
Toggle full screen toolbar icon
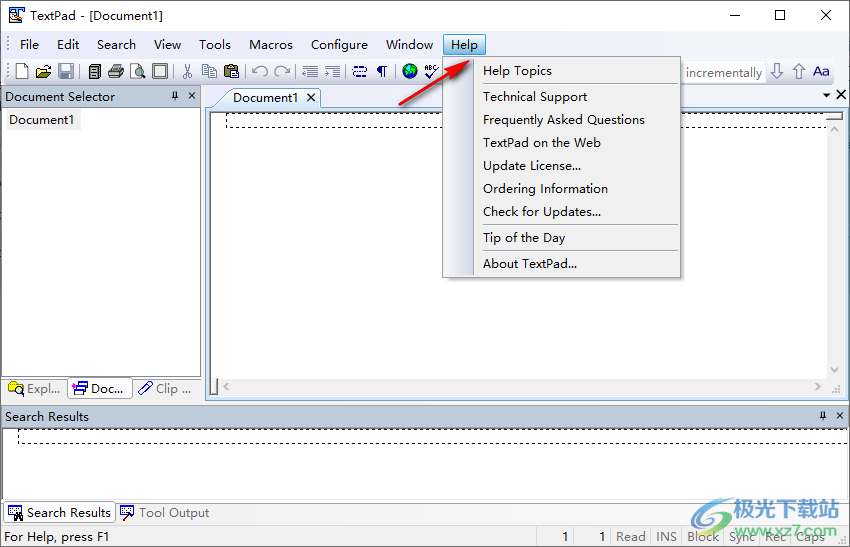click(x=160, y=71)
